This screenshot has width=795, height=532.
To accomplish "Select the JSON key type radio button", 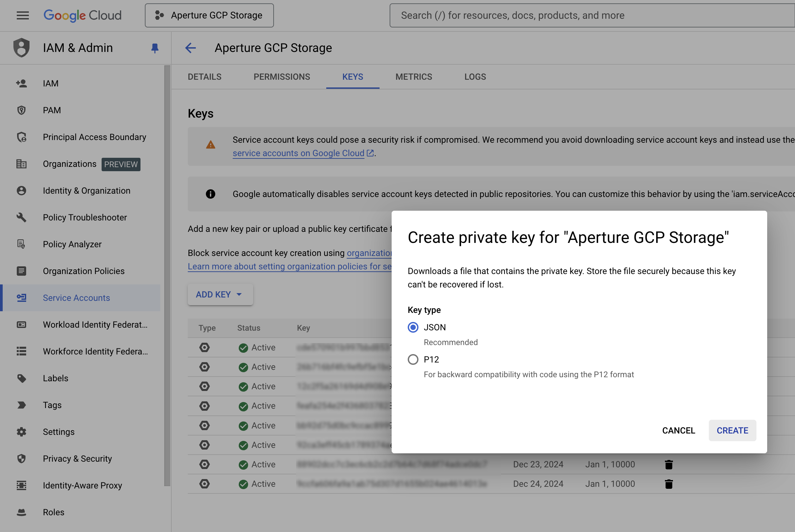I will coord(413,327).
